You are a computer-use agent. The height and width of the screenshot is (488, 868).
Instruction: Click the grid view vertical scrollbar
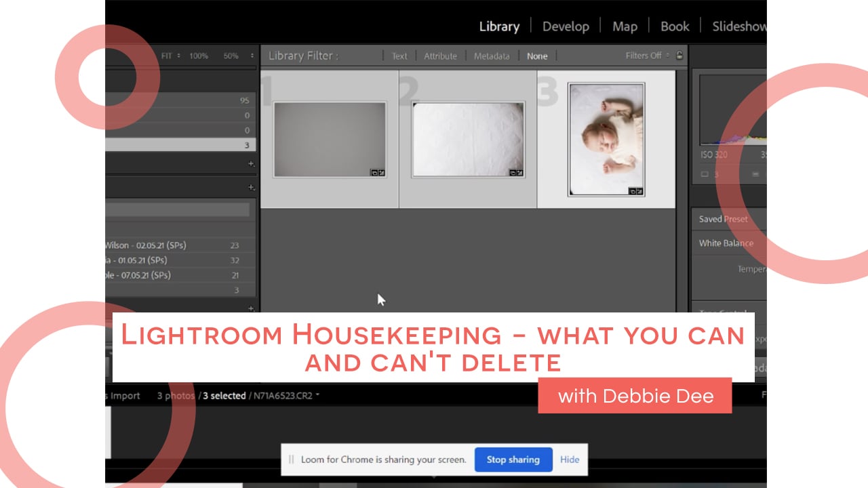(x=682, y=191)
